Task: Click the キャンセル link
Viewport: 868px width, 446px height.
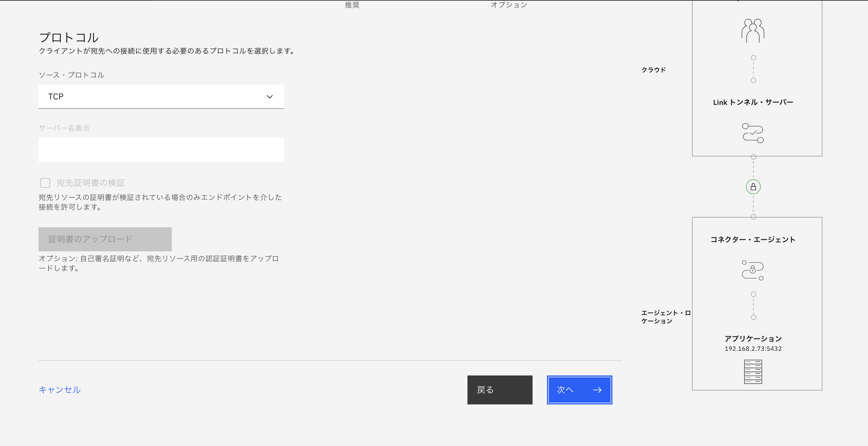Action: pyautogui.click(x=60, y=390)
